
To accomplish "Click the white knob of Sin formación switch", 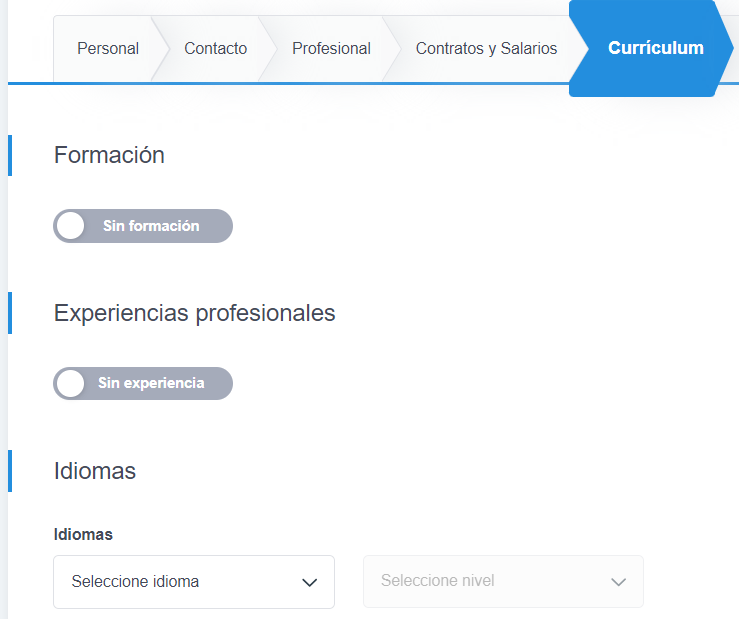I will [x=71, y=226].
